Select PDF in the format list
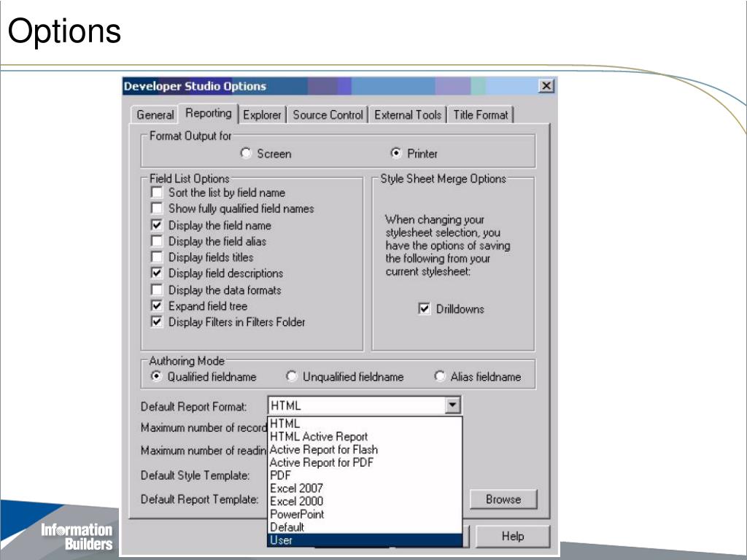The height and width of the screenshot is (560, 747). tap(365, 475)
